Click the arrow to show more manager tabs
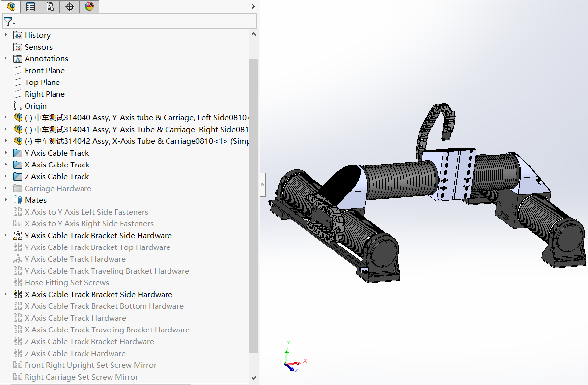 point(253,6)
